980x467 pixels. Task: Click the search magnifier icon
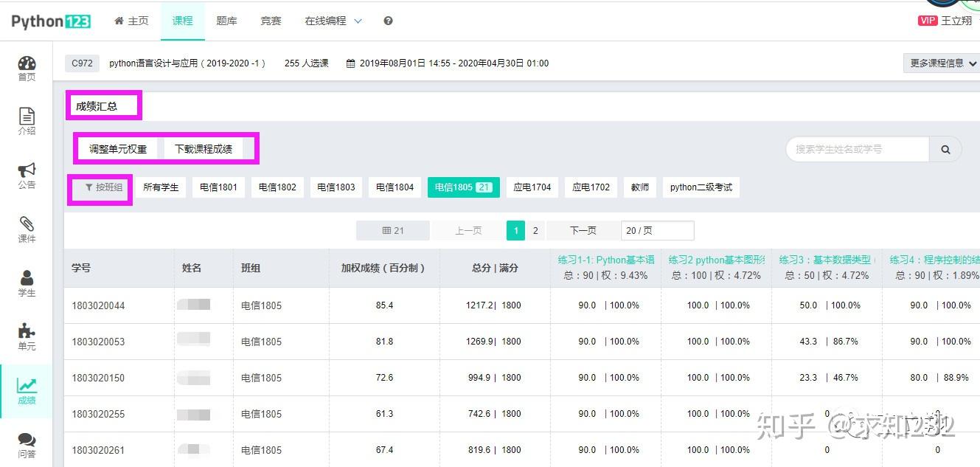coord(945,149)
